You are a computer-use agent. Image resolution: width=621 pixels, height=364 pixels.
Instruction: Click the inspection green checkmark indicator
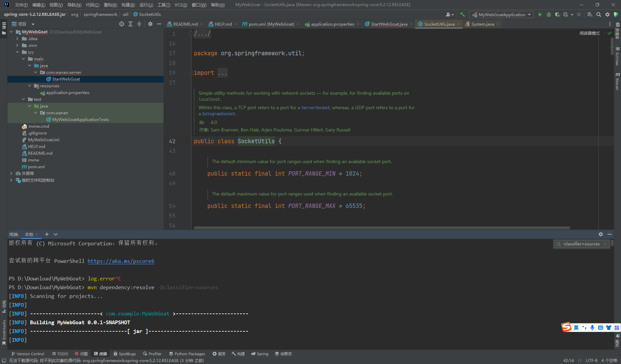click(609, 33)
